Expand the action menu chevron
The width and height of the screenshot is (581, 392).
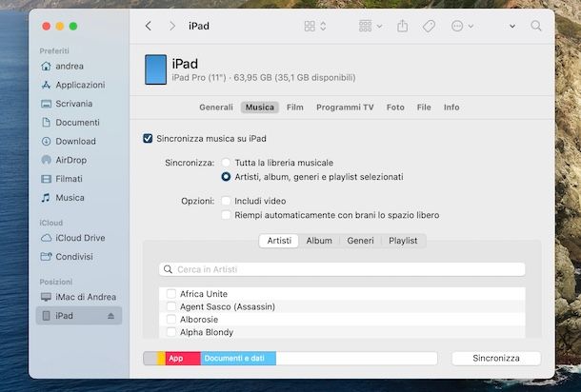click(471, 27)
